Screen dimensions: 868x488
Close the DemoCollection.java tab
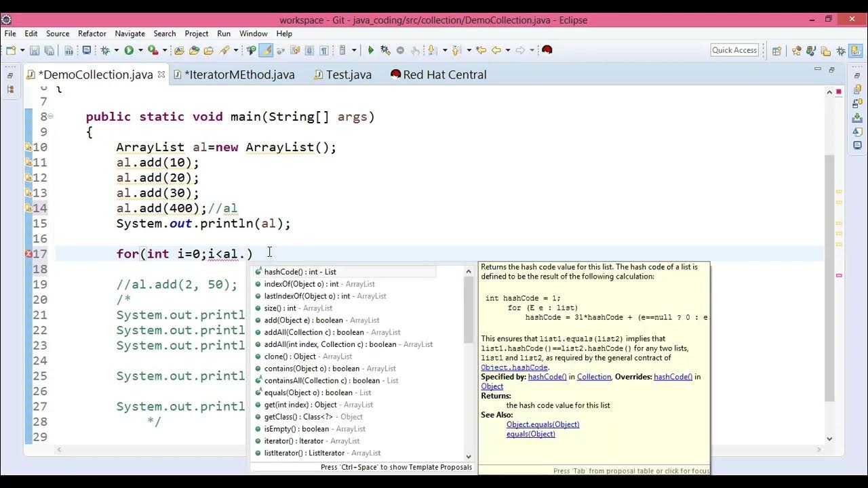tap(161, 75)
